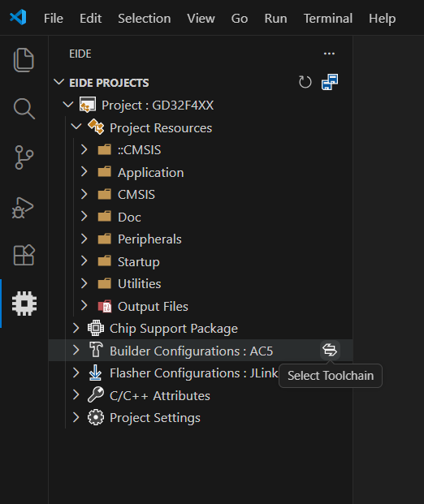This screenshot has width=424, height=504.
Task: Open the Explorer view in activity bar
Action: point(24,60)
